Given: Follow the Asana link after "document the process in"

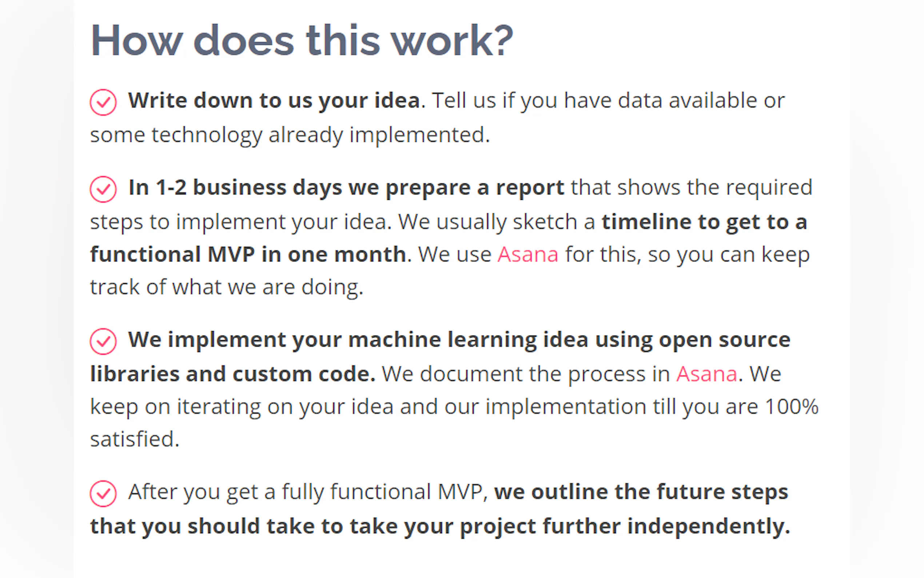Looking at the screenshot, I should coord(706,374).
